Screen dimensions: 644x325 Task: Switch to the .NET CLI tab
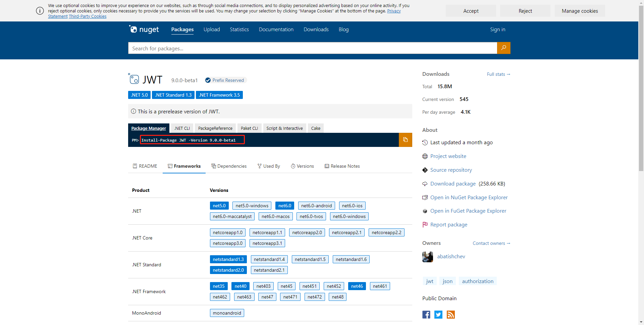tap(182, 128)
